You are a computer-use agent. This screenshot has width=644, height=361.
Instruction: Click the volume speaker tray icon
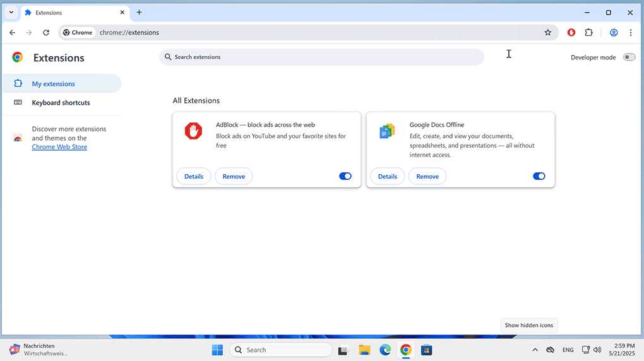pos(597,350)
